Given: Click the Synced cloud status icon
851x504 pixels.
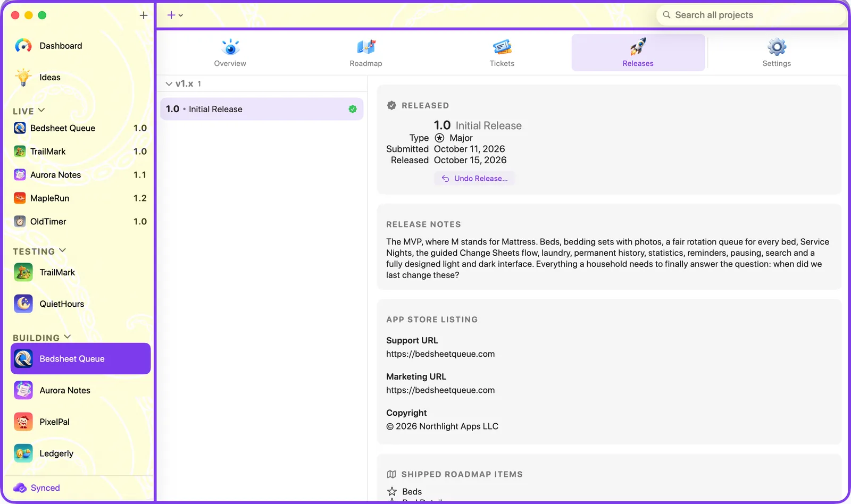Looking at the screenshot, I should pyautogui.click(x=20, y=488).
